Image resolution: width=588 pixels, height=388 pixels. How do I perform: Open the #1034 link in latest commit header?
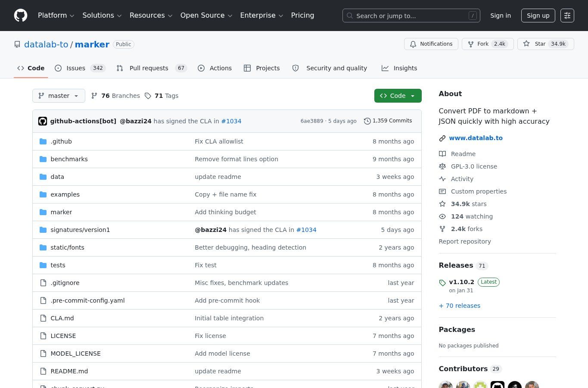(231, 121)
